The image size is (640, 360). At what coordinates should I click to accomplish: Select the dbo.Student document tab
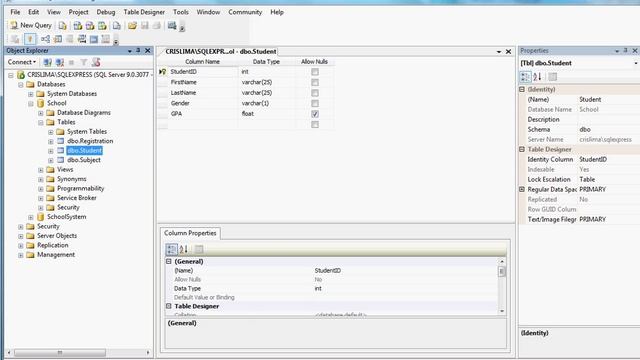pos(220,51)
